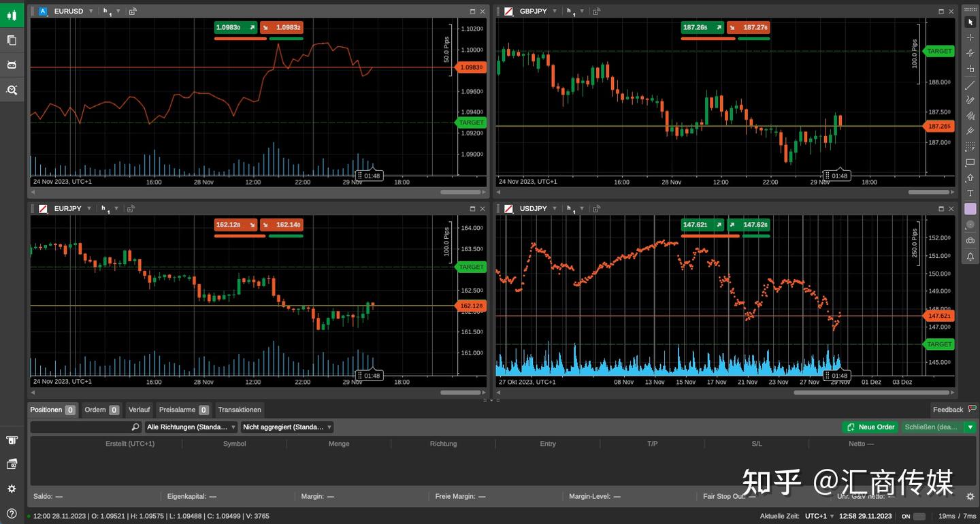
Task: Select the trend line tool
Action: click(970, 84)
